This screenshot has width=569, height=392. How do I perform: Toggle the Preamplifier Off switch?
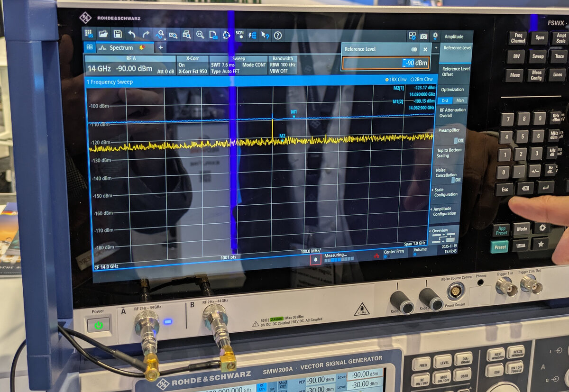pos(459,140)
